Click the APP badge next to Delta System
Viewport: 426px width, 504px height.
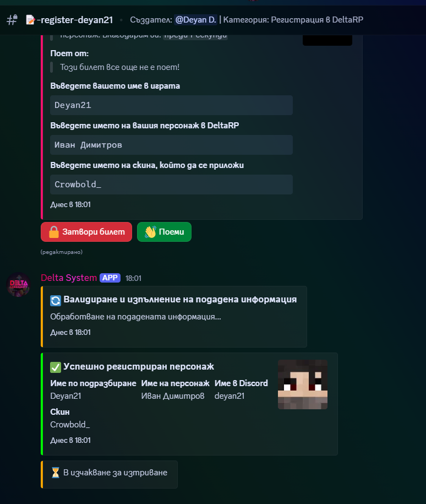coord(110,278)
